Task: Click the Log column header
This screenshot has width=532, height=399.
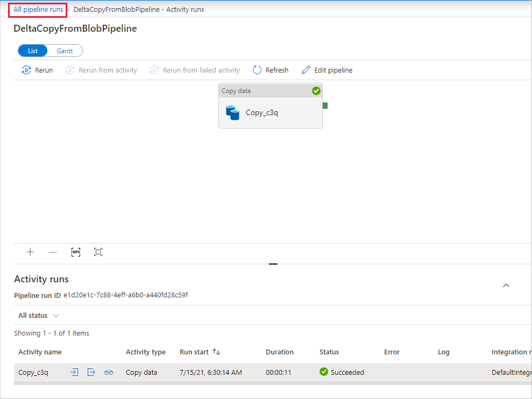Action: [443, 352]
